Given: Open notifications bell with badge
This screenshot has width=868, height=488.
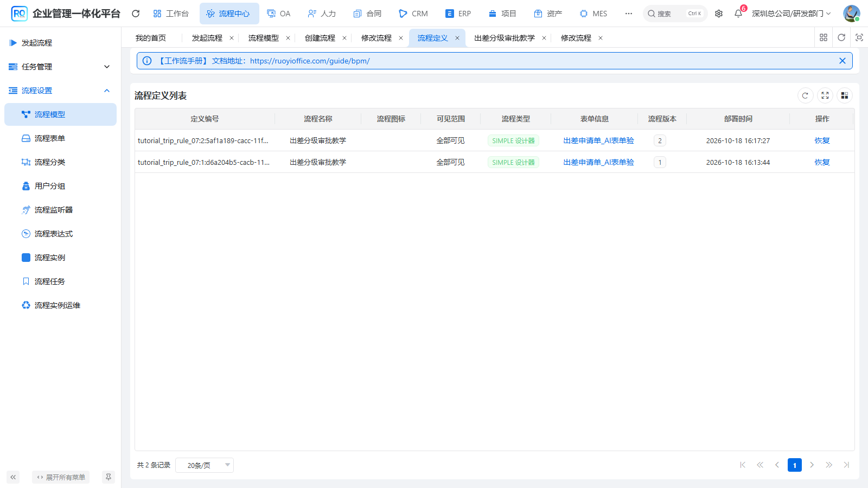Looking at the screenshot, I should (739, 13).
